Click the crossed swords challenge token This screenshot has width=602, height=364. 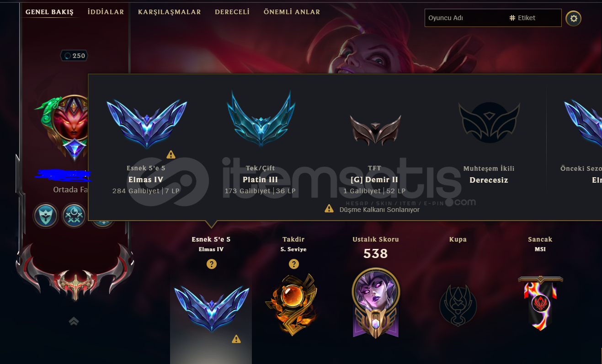tap(74, 216)
